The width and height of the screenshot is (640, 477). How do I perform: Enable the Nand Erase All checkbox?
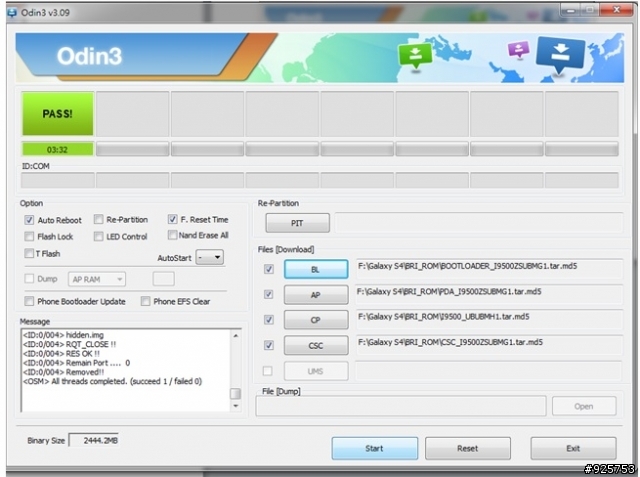click(172, 235)
